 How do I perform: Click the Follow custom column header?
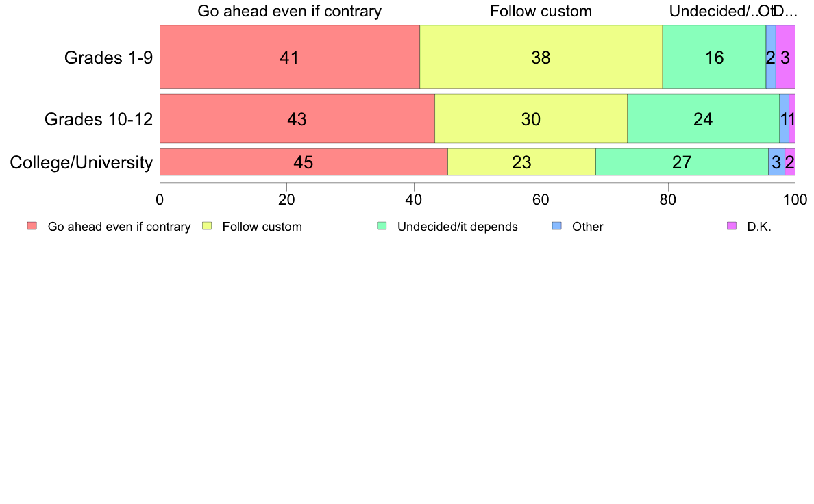click(x=541, y=11)
